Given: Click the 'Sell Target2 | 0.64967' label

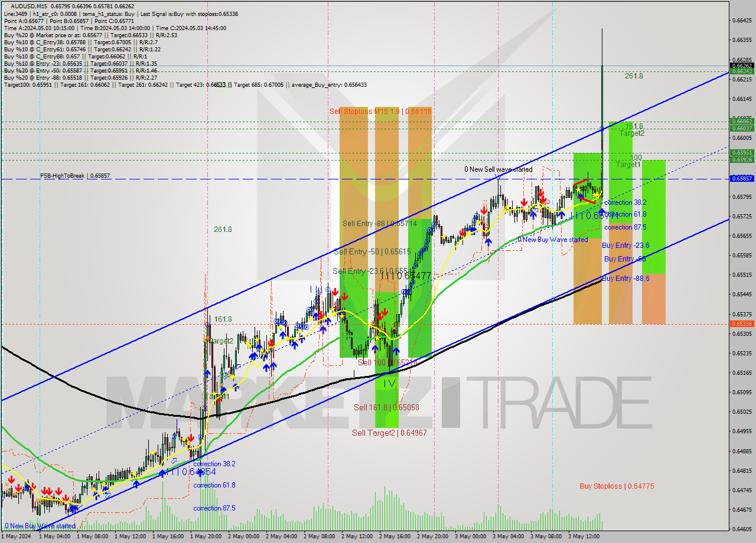Looking at the screenshot, I should (389, 433).
